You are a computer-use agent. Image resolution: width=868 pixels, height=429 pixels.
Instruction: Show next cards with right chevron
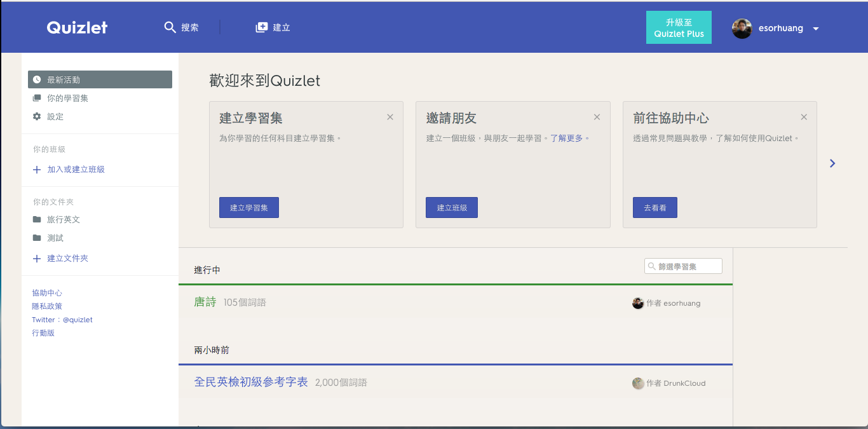pos(832,163)
